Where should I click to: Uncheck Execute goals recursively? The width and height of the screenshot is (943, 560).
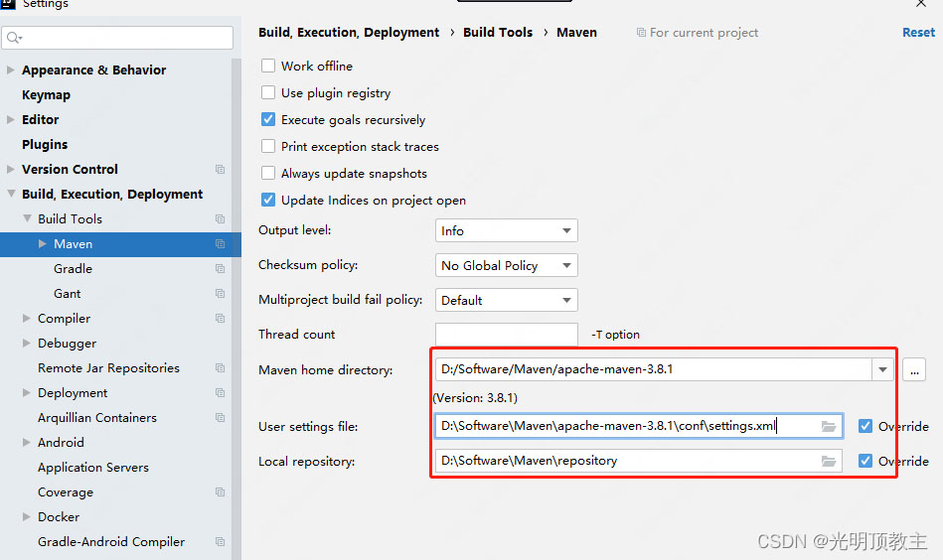(x=268, y=119)
